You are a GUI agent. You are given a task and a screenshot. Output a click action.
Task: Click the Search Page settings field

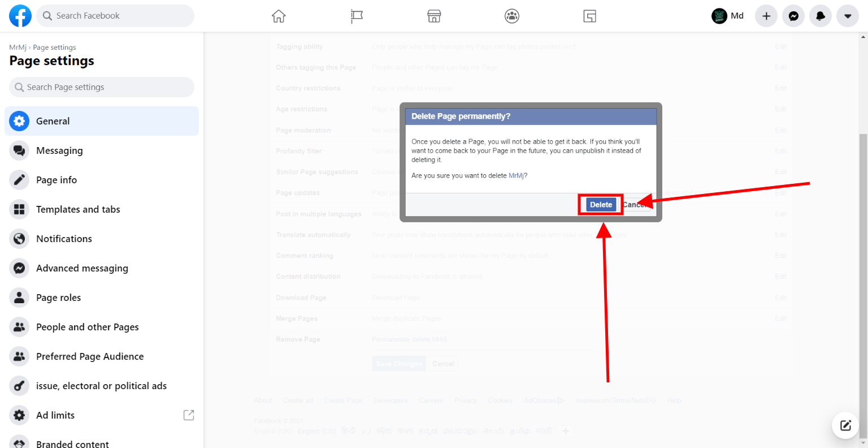pyautogui.click(x=102, y=87)
